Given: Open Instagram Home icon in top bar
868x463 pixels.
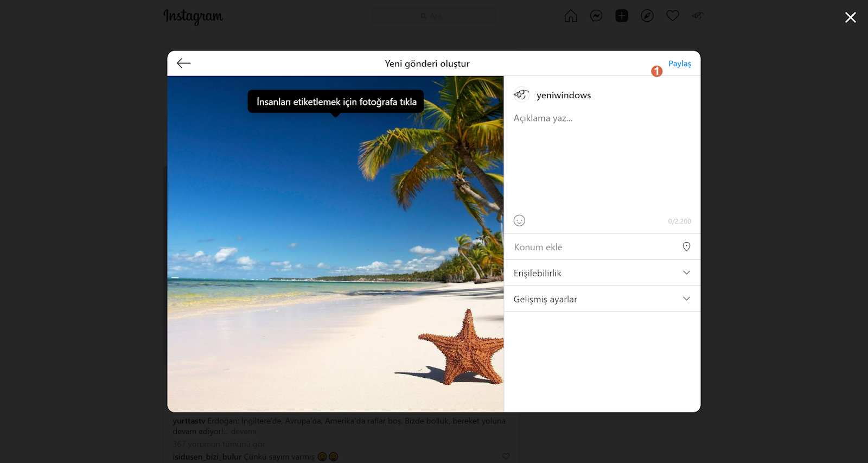Looking at the screenshot, I should pos(571,16).
